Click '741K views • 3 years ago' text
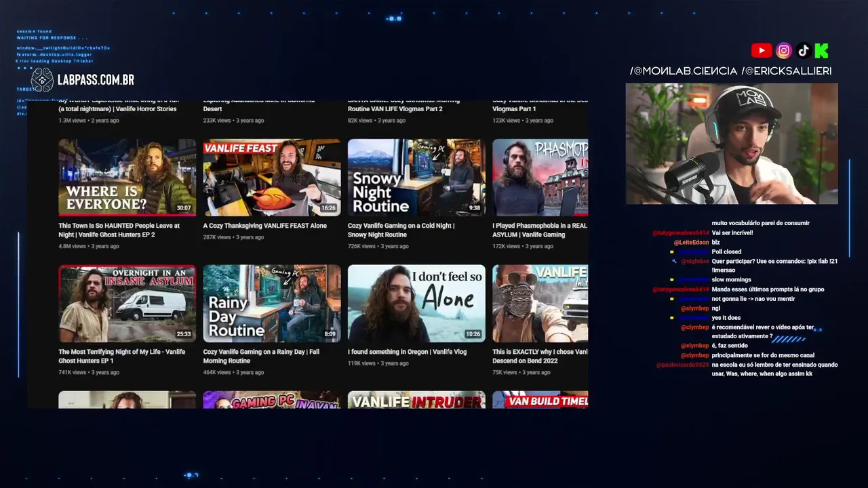 pos(89,372)
